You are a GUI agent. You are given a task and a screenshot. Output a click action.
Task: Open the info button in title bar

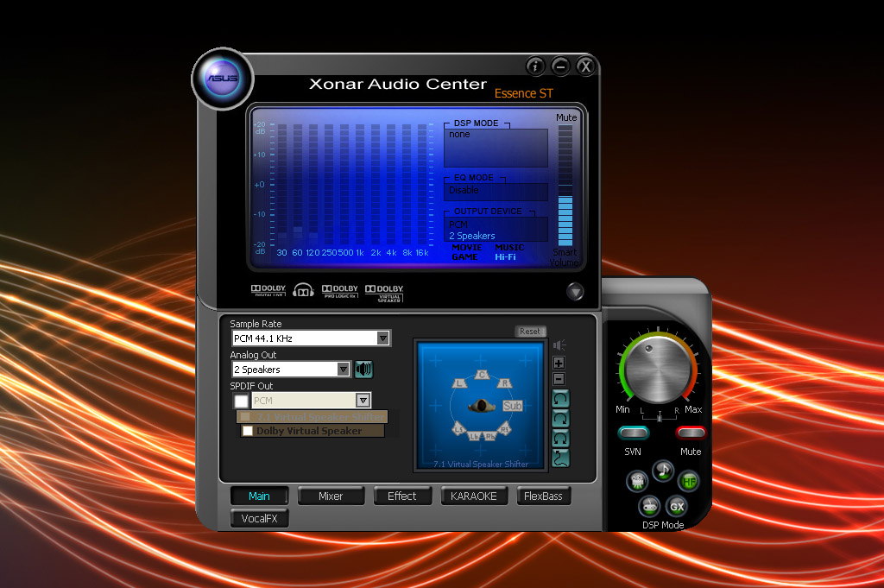click(535, 66)
